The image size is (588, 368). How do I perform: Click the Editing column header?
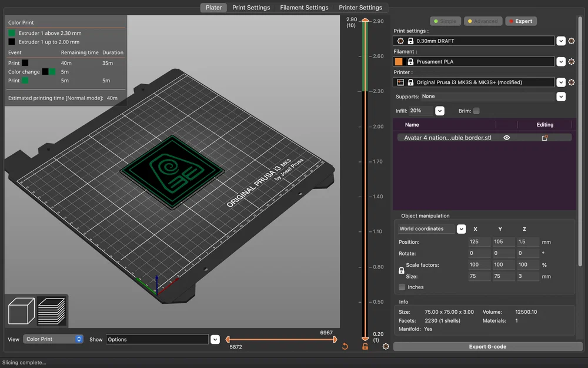tap(544, 125)
